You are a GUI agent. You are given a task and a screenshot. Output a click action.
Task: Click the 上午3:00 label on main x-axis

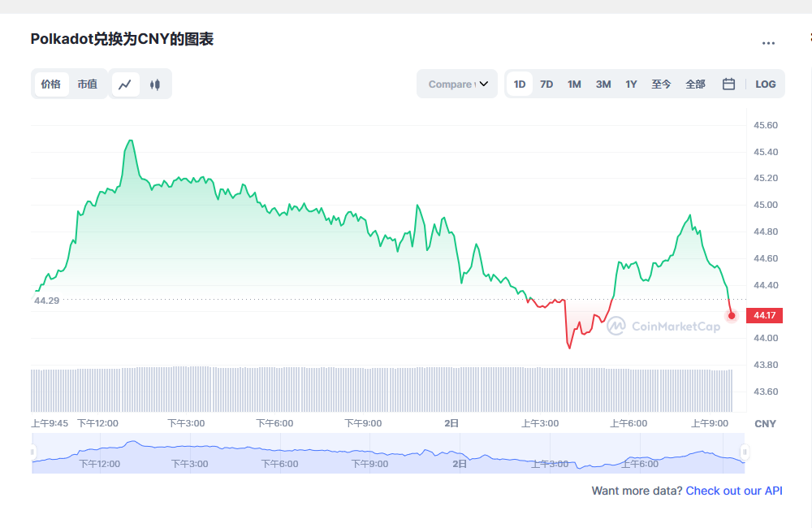tap(540, 423)
